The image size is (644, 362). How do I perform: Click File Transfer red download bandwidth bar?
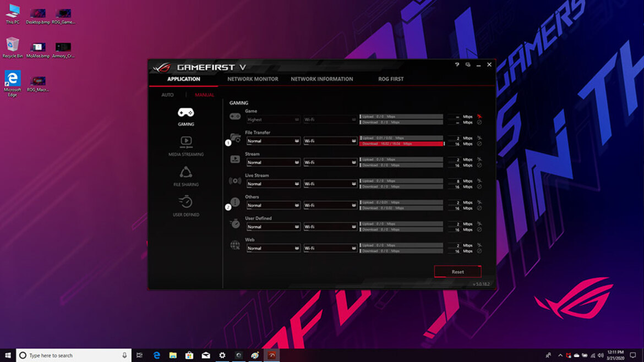[401, 144]
